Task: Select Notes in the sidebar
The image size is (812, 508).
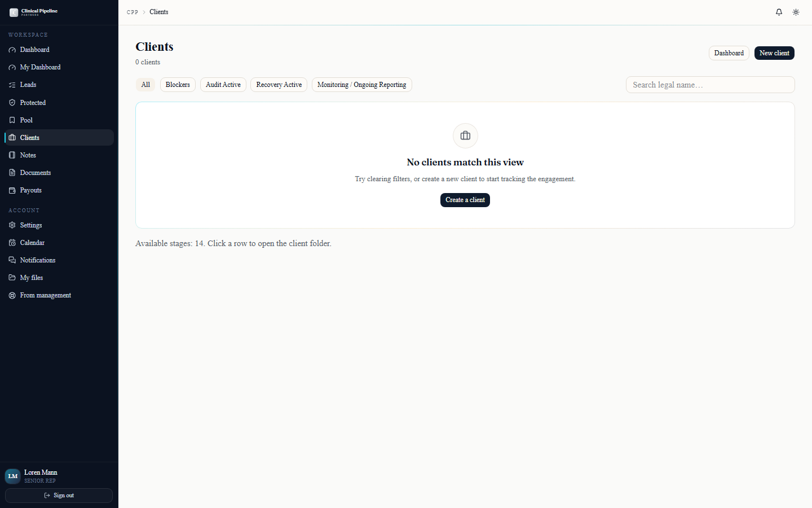Action: [59, 155]
